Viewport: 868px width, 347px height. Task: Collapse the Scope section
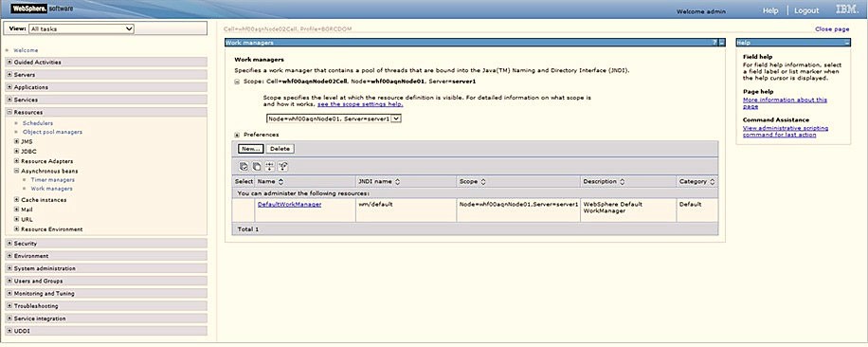tap(238, 82)
